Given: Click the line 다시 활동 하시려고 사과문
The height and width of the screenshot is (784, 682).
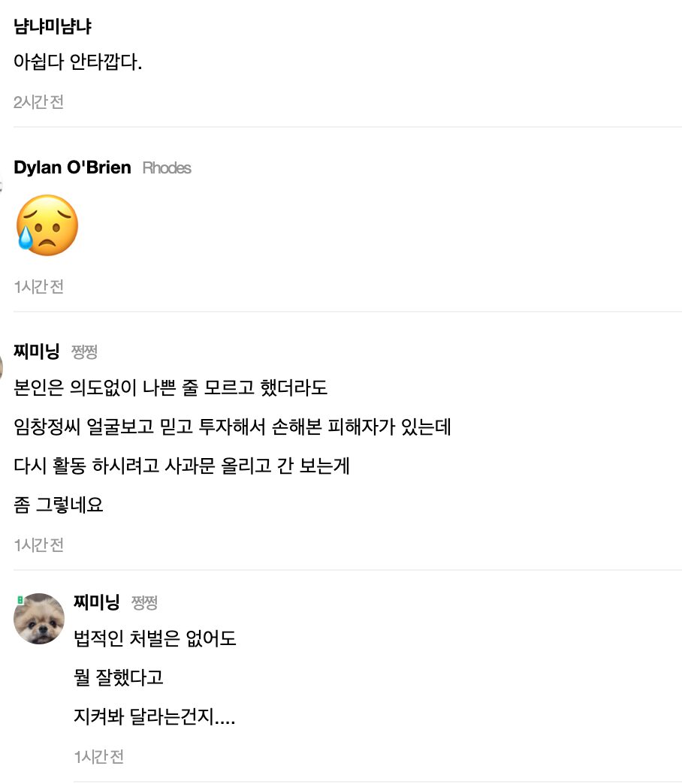Looking at the screenshot, I should pos(182,466).
